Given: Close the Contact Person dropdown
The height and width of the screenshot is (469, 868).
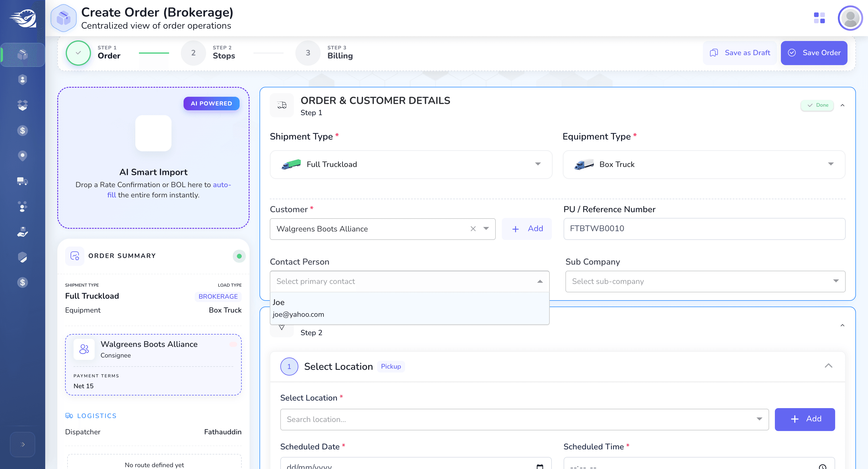Looking at the screenshot, I should click(540, 282).
